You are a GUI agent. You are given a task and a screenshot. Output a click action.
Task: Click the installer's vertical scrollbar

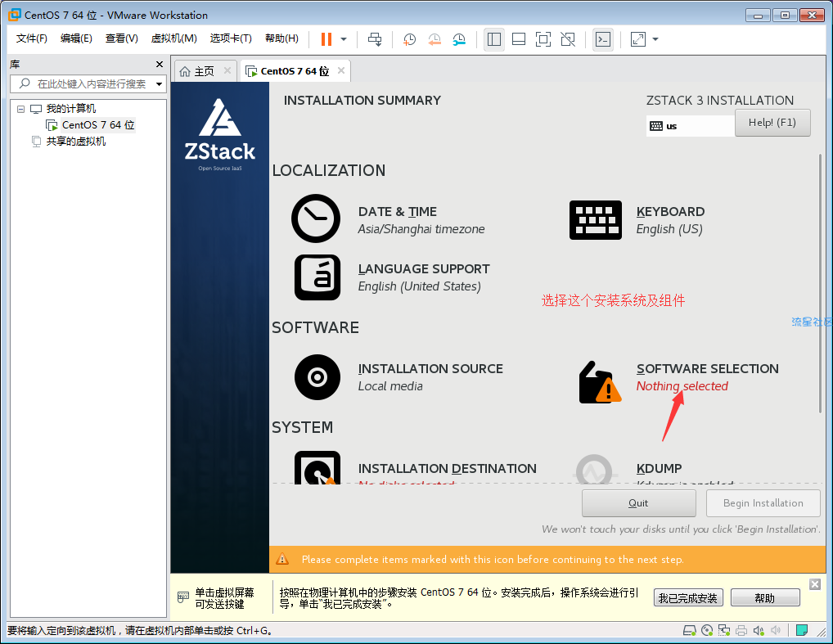[x=820, y=284]
